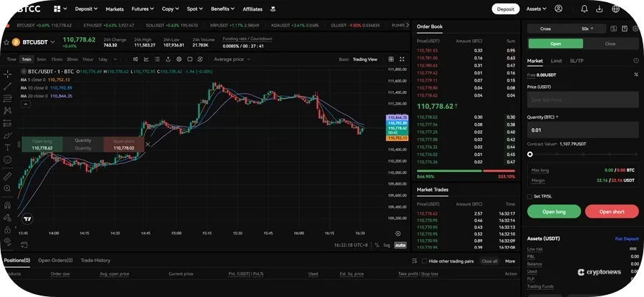Screen dimensions: 644x297
Task: Open the BTCUSDT pair selector dropdown
Action: click(52, 42)
